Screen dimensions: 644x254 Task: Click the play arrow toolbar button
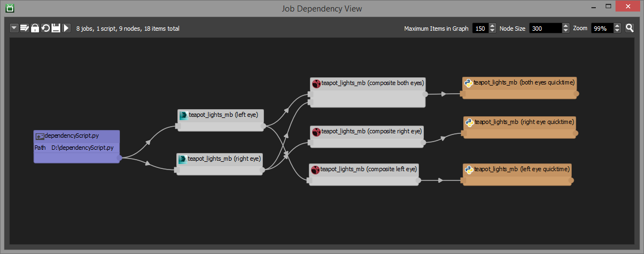(x=66, y=28)
